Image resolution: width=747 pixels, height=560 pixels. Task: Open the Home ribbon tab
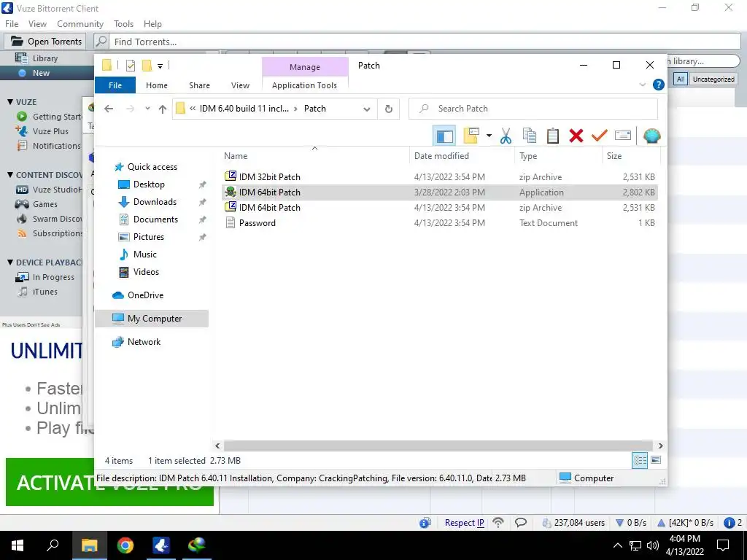tap(157, 85)
